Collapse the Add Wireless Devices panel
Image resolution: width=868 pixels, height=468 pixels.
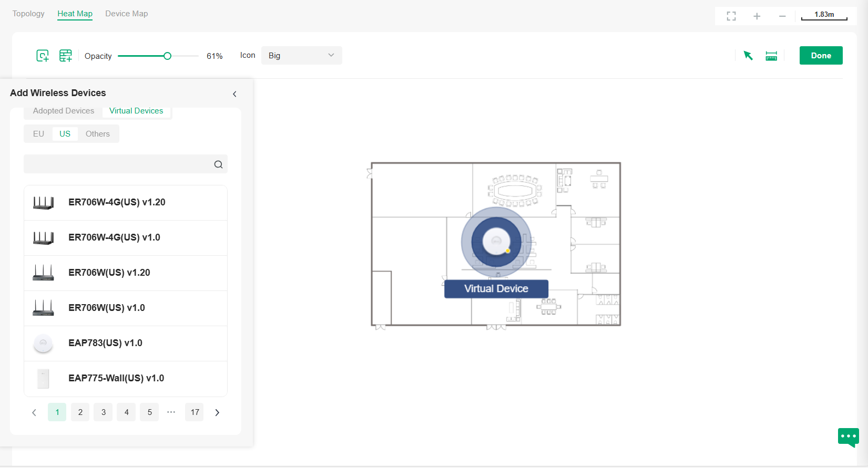234,94
